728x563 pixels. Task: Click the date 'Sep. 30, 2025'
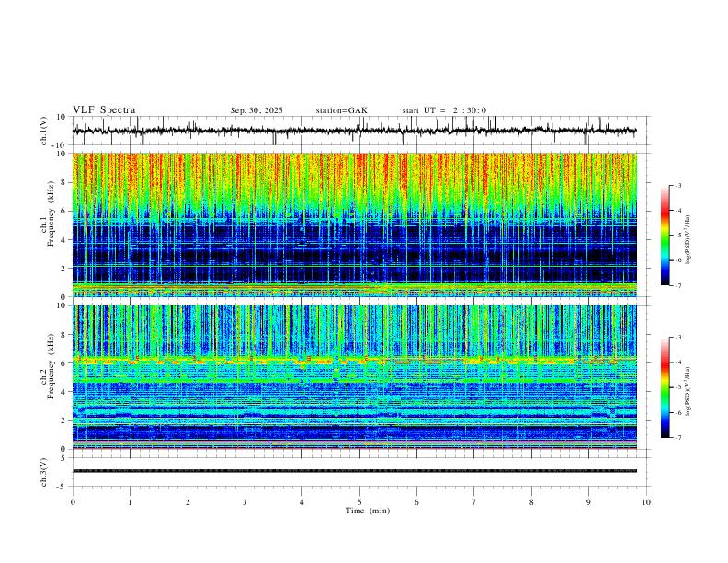coord(256,110)
